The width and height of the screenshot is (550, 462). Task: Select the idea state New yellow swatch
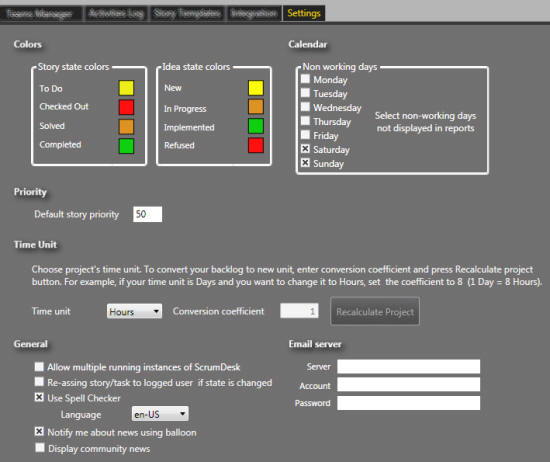(x=256, y=88)
